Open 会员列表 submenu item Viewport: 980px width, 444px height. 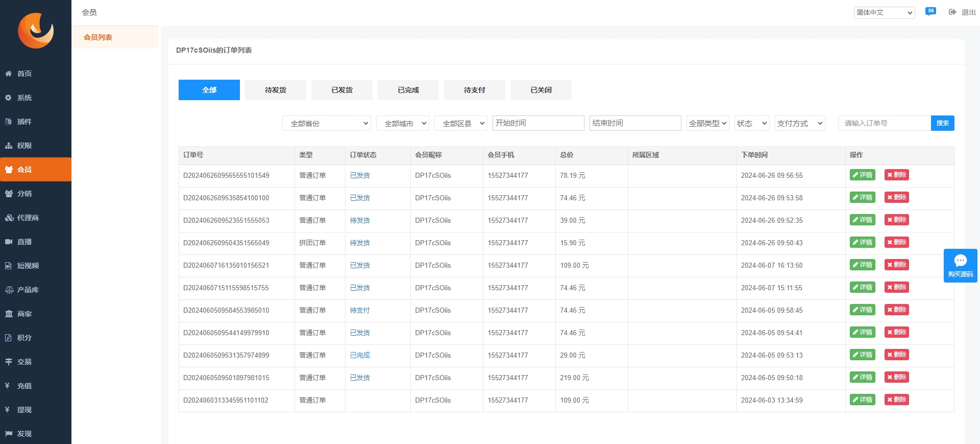coord(115,37)
